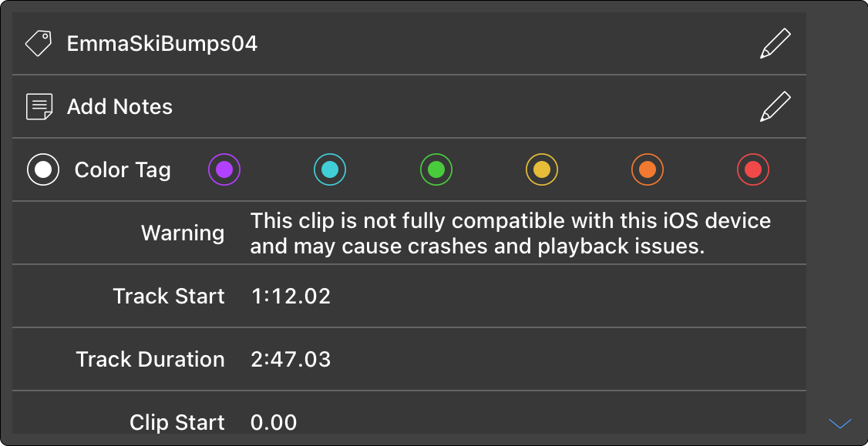This screenshot has height=446, width=868.
Task: Click the pencil icon to rename clip
Action: point(775,44)
